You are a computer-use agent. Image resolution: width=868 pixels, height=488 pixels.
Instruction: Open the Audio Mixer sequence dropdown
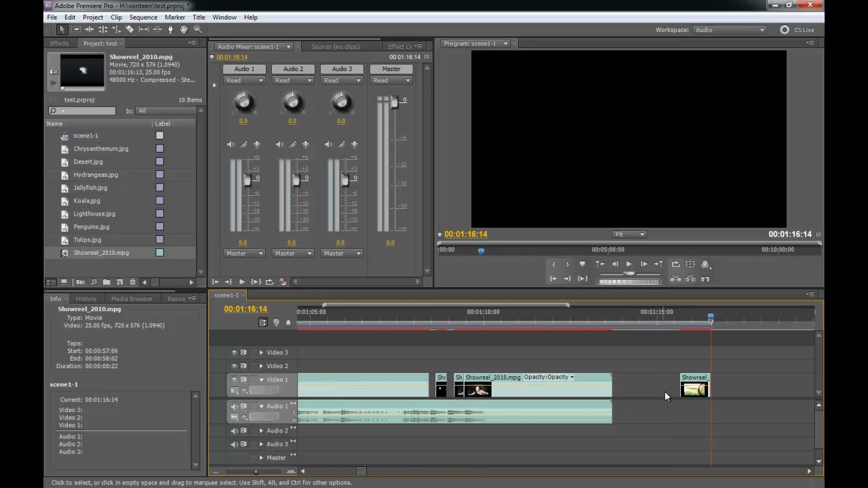click(x=254, y=47)
